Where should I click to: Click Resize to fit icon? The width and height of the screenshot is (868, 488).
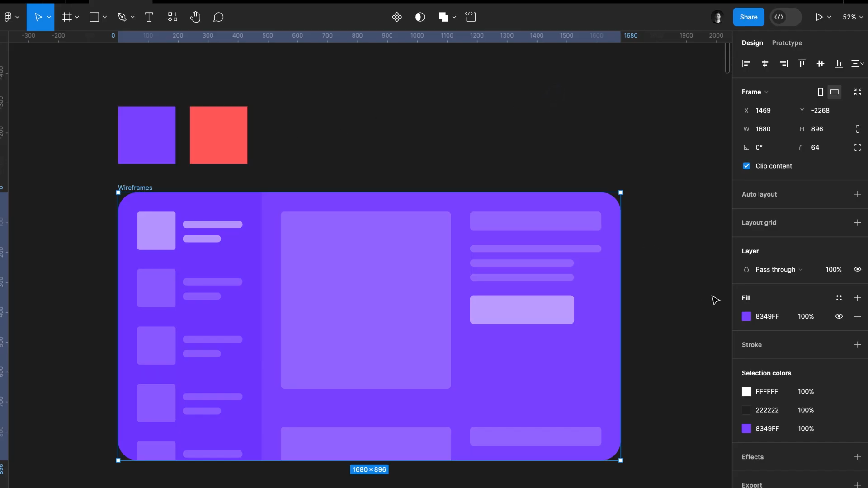857,92
